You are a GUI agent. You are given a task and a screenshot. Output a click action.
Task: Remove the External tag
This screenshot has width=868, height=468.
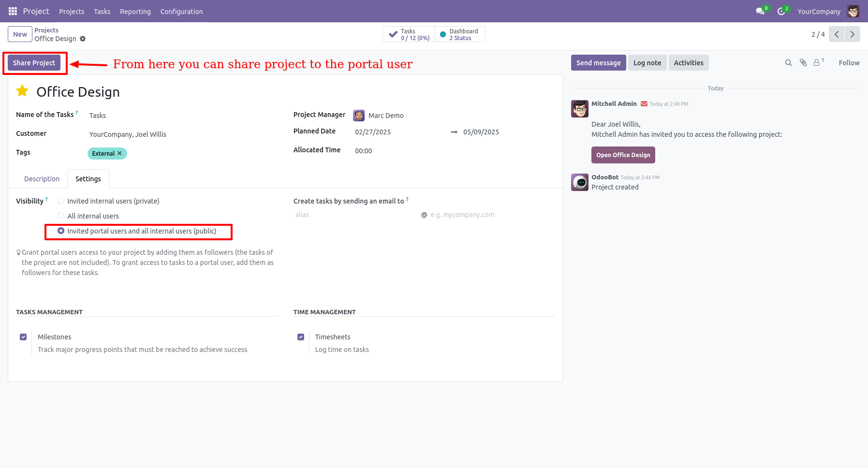point(119,153)
